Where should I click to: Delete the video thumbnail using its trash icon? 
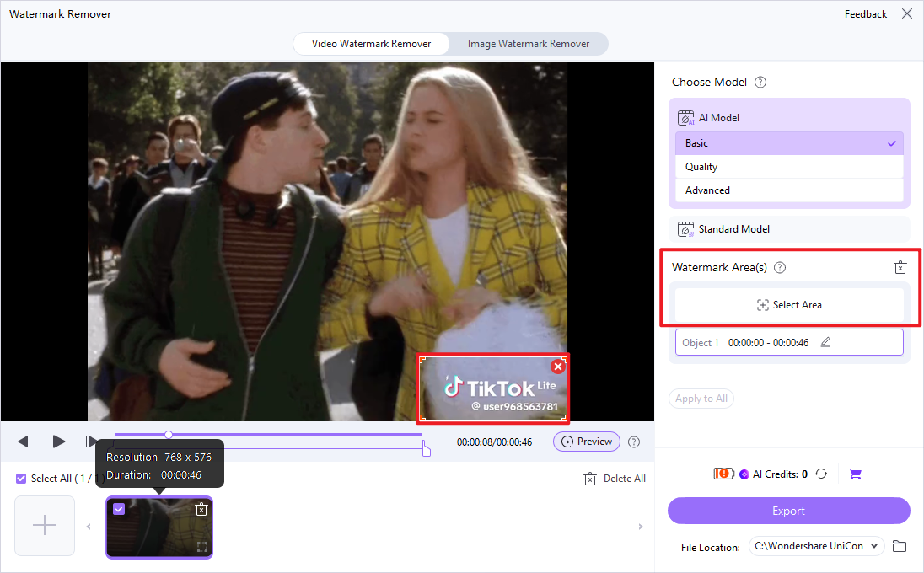tap(201, 510)
